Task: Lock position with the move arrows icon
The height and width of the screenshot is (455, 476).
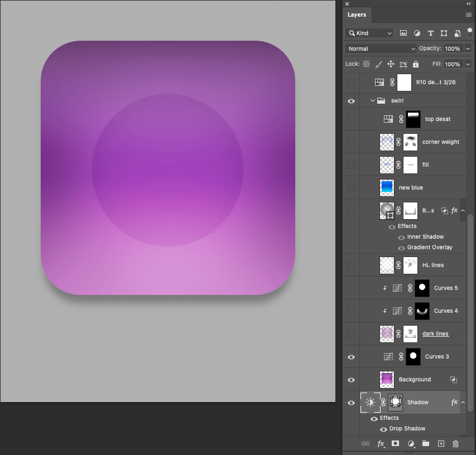Action: 391,65
